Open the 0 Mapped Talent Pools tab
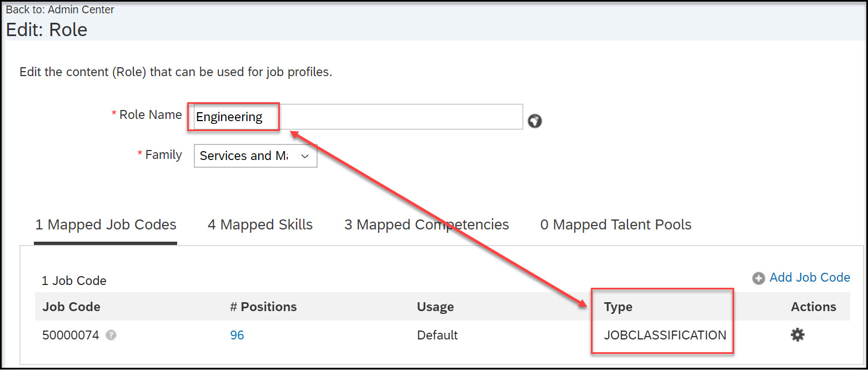 (x=616, y=224)
